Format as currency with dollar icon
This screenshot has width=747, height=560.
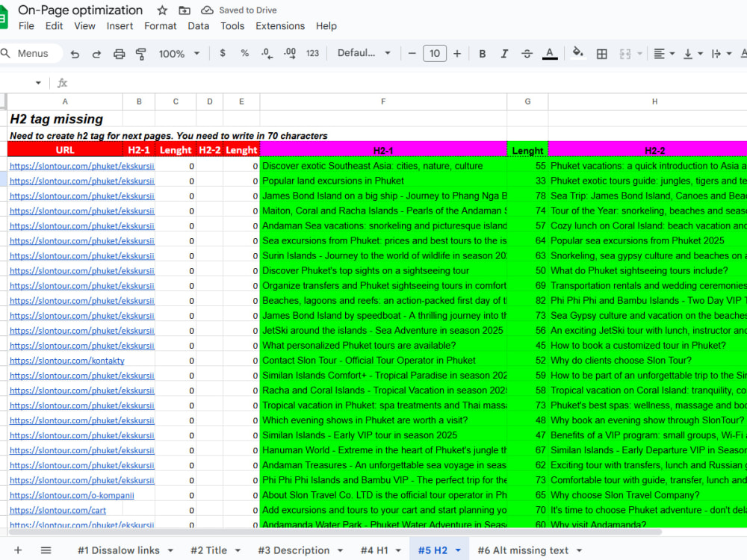click(x=223, y=53)
